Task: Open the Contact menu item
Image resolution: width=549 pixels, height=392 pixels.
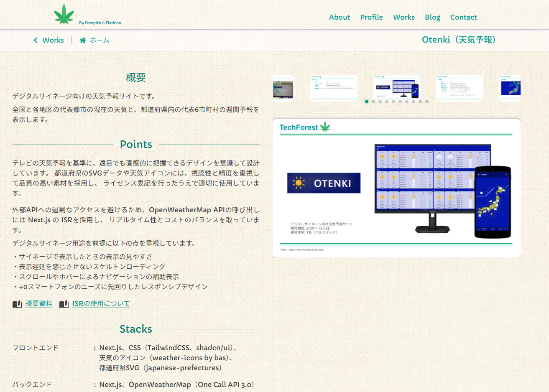Action: (464, 17)
